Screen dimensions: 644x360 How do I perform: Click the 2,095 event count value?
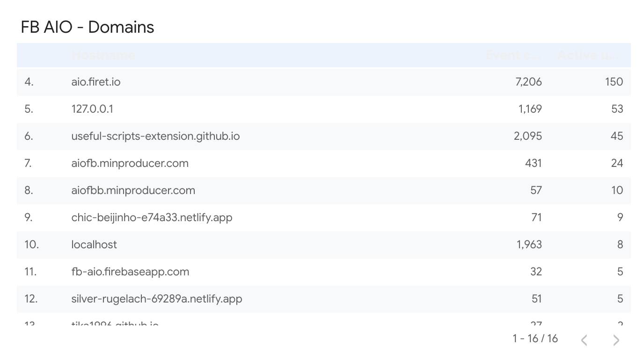point(527,136)
